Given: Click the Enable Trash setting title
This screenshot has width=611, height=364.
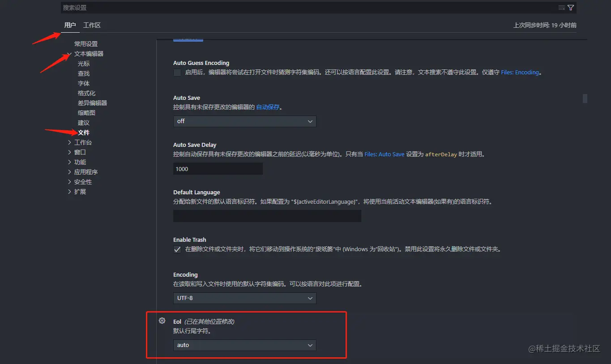Looking at the screenshot, I should [190, 240].
